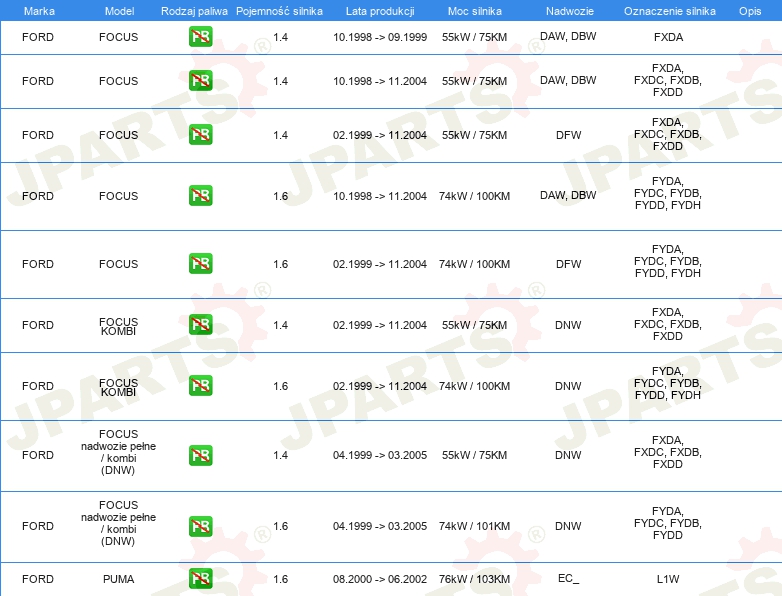Screen dimensions: 782x596
Task: Click the Lata produkcji column header
Action: (380, 11)
